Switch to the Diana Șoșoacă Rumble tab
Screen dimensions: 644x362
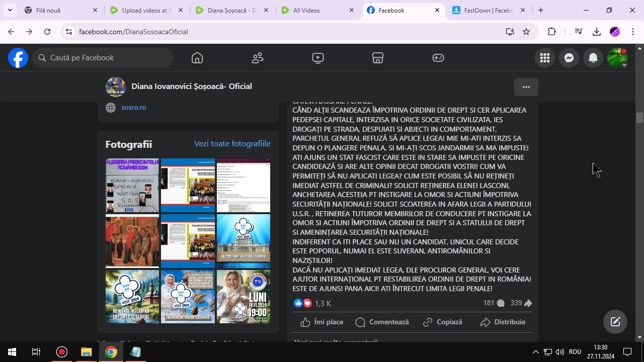click(x=233, y=10)
